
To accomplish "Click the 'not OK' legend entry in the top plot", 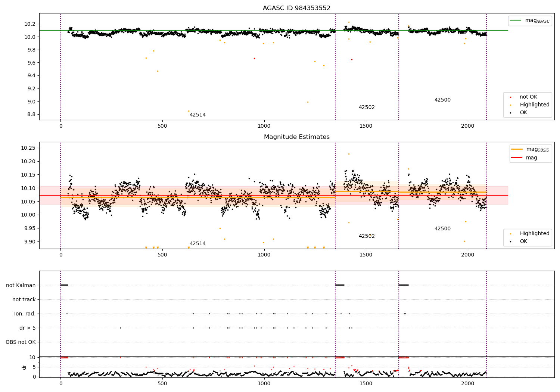I will click(x=528, y=97).
